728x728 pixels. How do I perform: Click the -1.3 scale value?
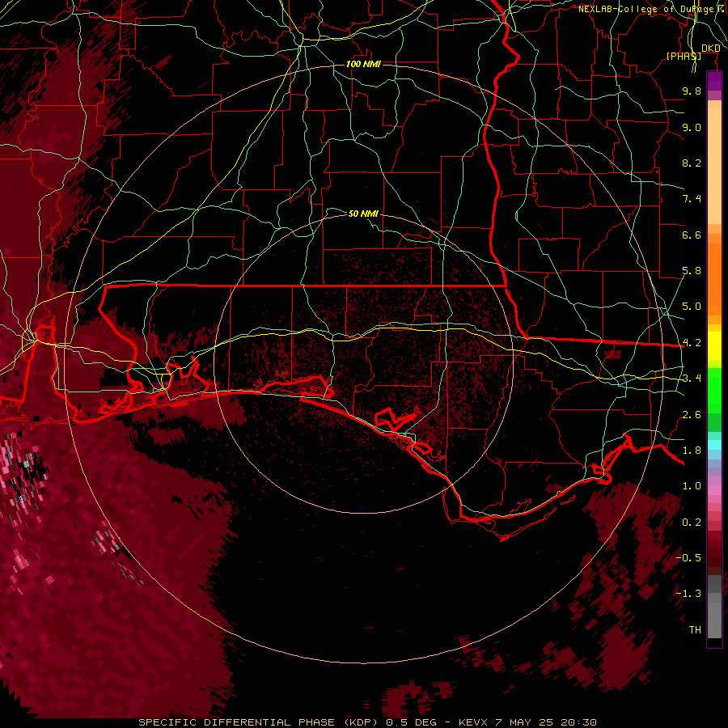pos(688,594)
